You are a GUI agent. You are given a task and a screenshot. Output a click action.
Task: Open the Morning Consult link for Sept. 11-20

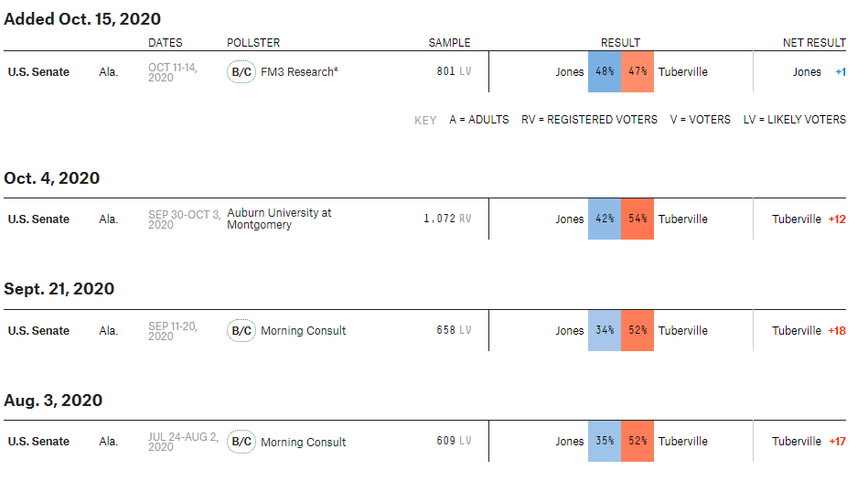pyautogui.click(x=304, y=330)
